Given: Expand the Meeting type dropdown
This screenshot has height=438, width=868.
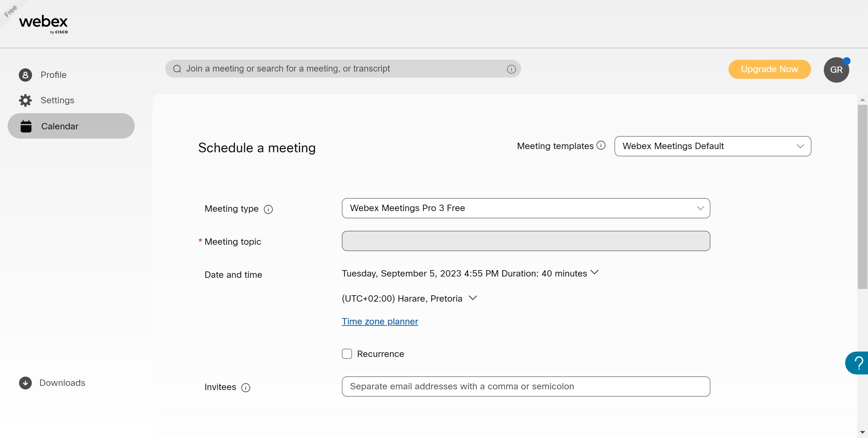Looking at the screenshot, I should click(x=526, y=208).
